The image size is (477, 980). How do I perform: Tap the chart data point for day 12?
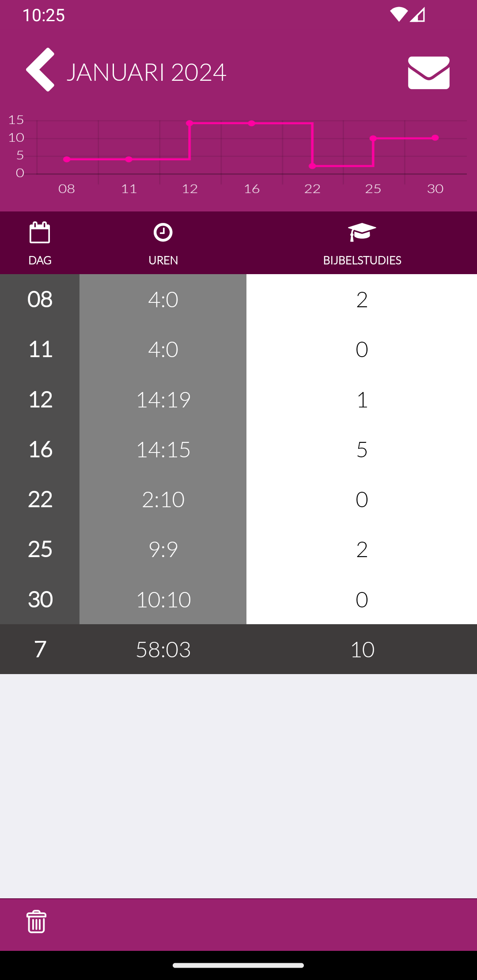189,123
